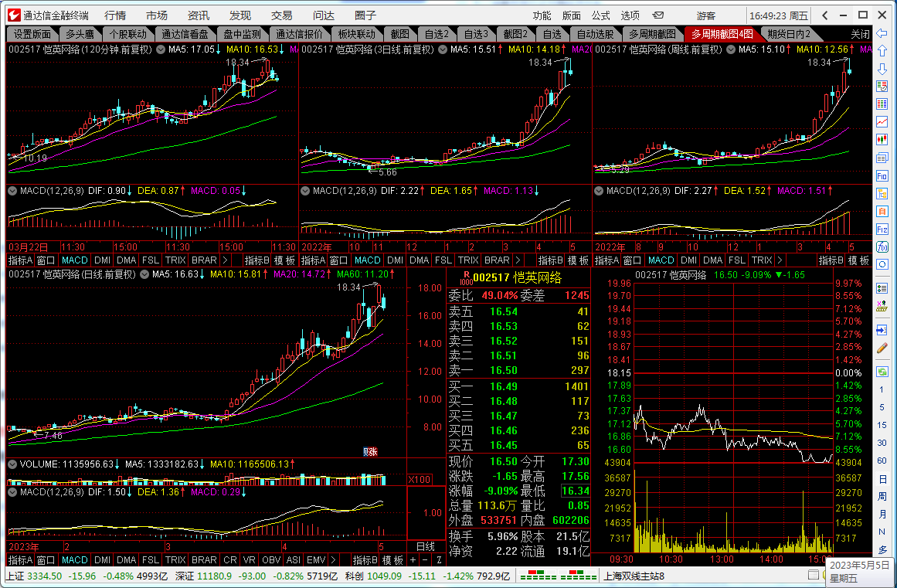Expand the 3-day chart MACD indicator dropdown
Viewport: 897px width, 588px height.
(305, 191)
